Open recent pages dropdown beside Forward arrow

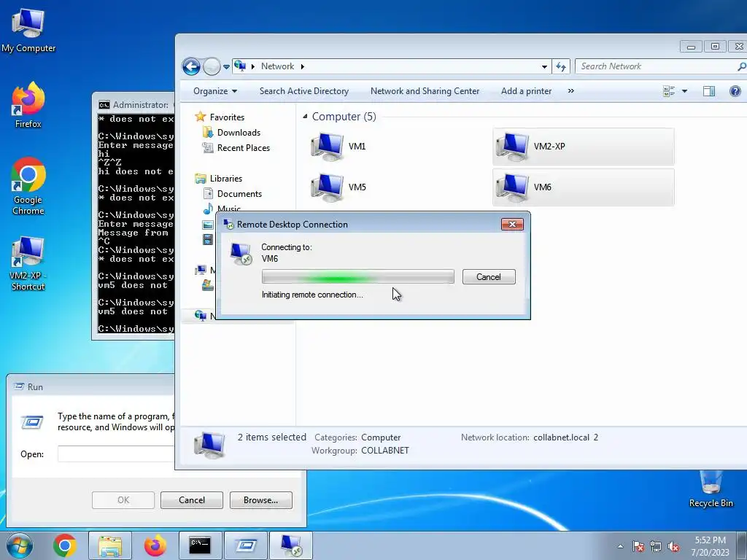pyautogui.click(x=226, y=67)
